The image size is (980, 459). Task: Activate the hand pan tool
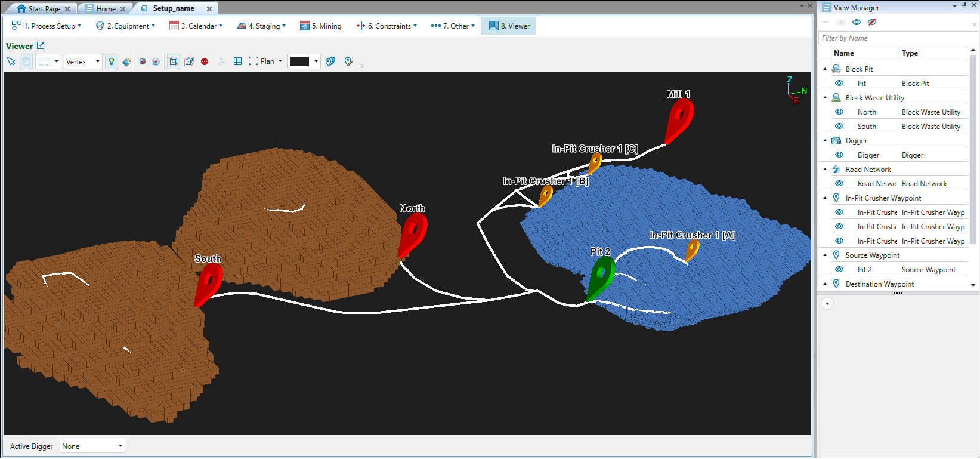coord(26,61)
